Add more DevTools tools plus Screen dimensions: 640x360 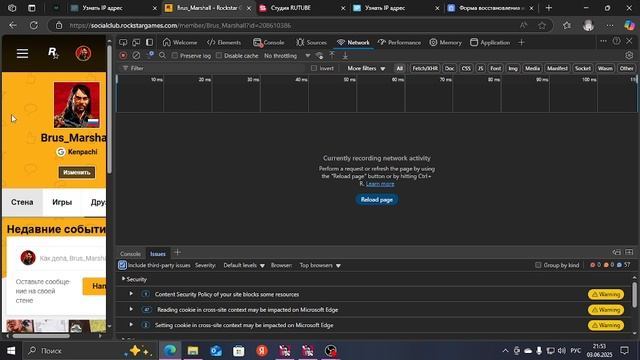pyautogui.click(x=521, y=42)
